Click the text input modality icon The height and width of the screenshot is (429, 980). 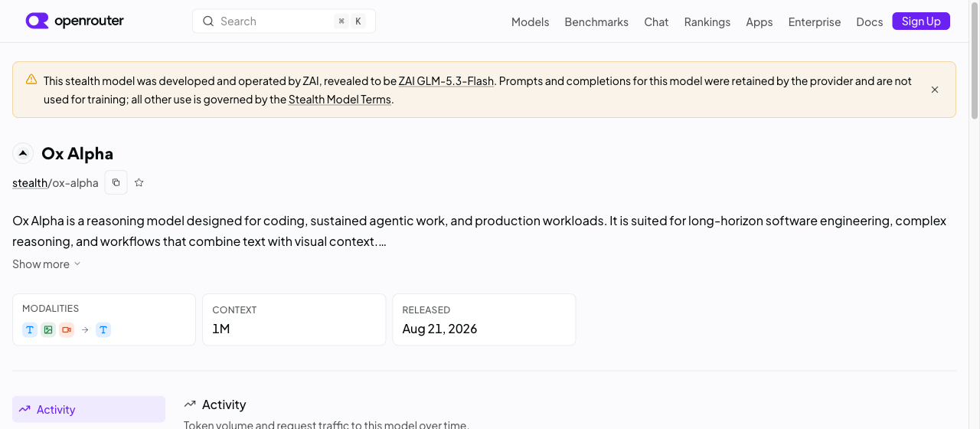(30, 329)
